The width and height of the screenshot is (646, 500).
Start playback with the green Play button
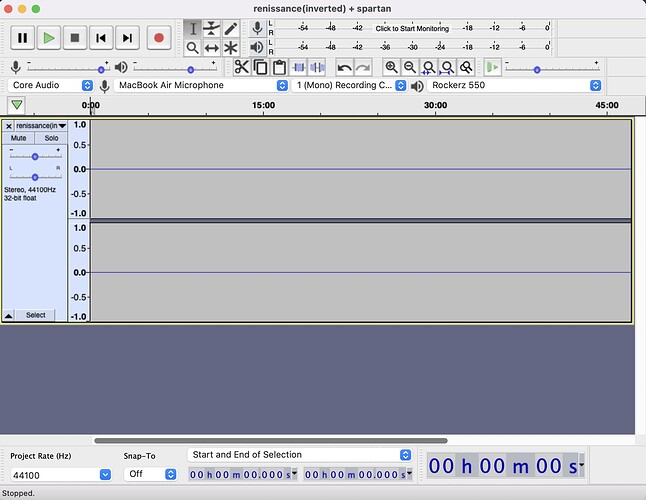[49, 38]
